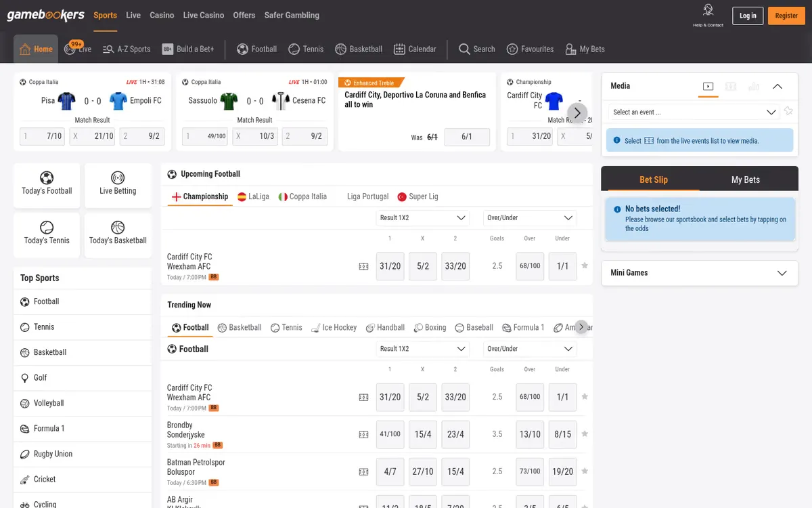Go to Gamebookers logo homepage
Image resolution: width=812 pixels, height=508 pixels.
click(46, 15)
